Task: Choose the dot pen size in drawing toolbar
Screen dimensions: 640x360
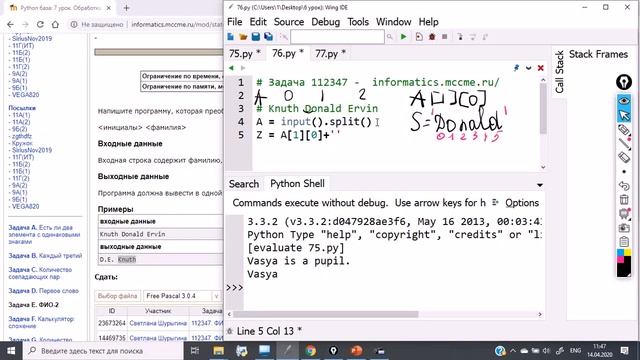Action: click(x=624, y=172)
